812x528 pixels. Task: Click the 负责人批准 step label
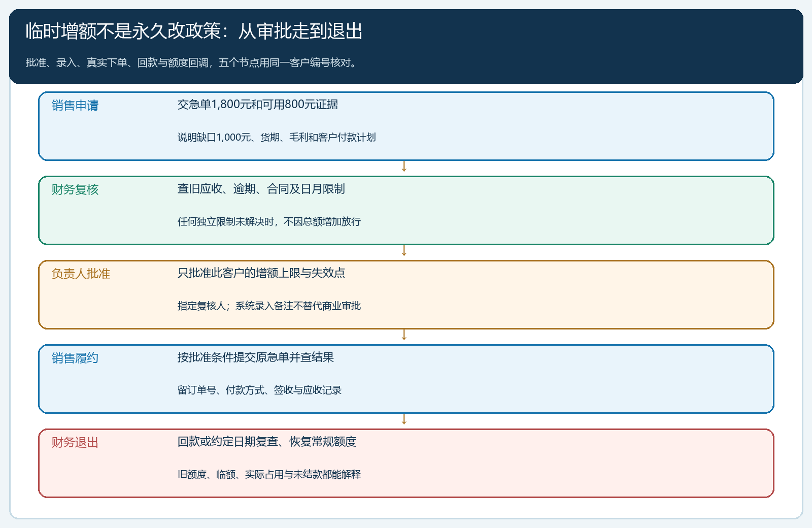(x=81, y=274)
